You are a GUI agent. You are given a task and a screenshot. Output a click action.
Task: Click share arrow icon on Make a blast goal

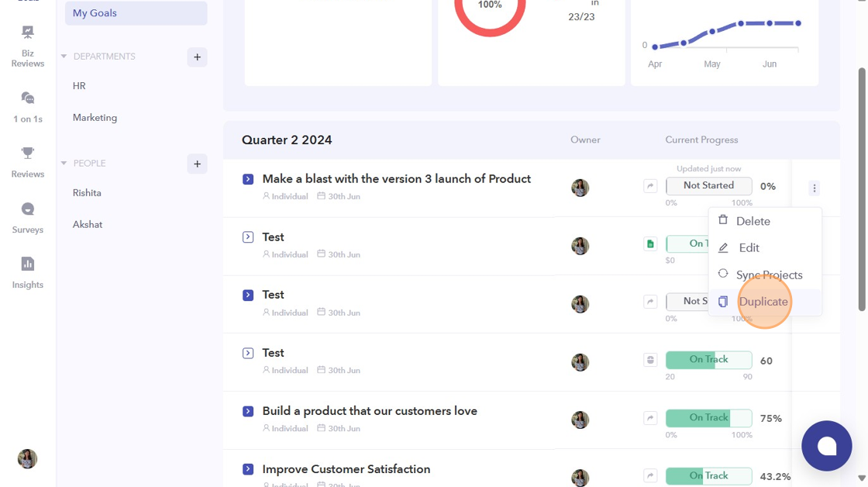(x=650, y=186)
